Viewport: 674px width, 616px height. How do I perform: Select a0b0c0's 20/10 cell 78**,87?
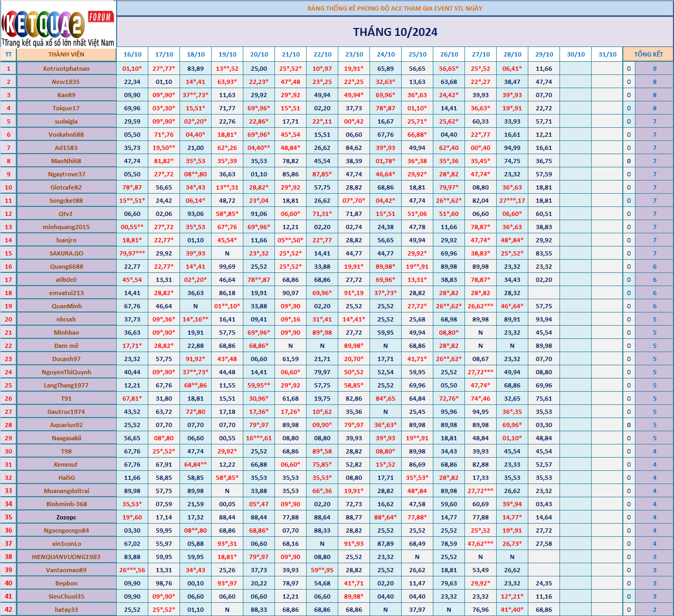click(x=259, y=280)
